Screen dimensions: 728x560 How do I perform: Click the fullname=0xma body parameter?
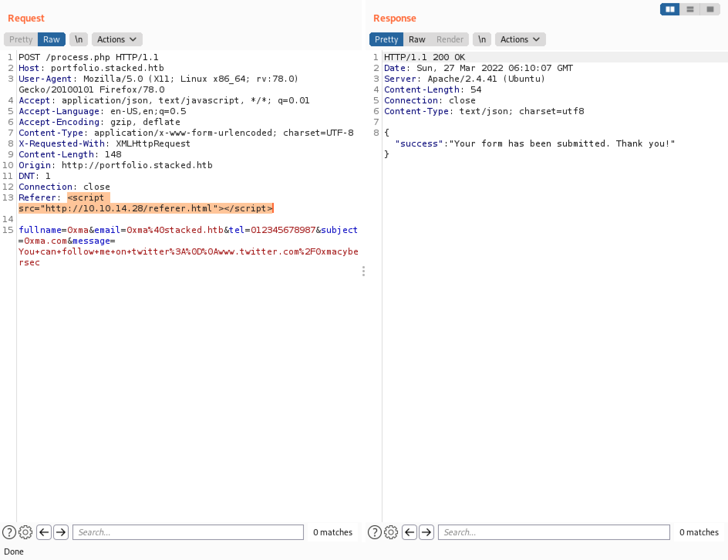pyautogui.click(x=54, y=230)
